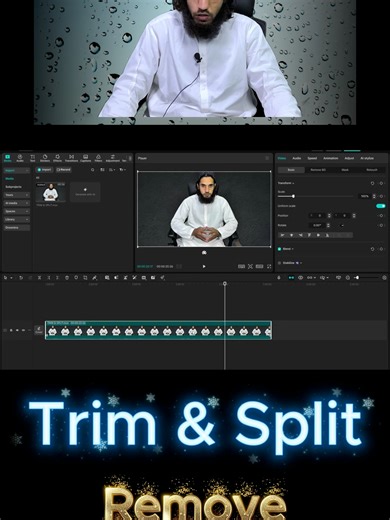Open the Player aspect ratio button
Image resolution: width=390 pixels, height=520 pixels.
click(259, 266)
